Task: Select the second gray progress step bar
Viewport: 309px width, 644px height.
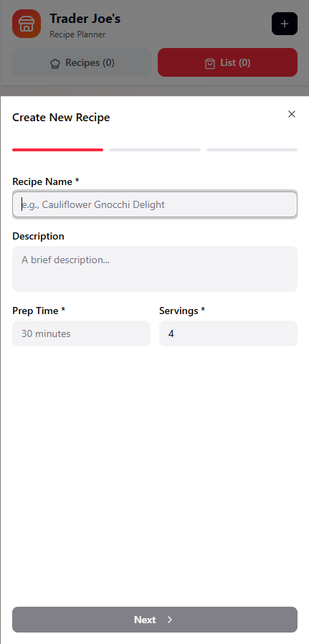Action: click(x=155, y=150)
